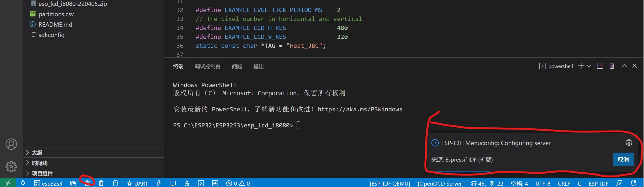This screenshot has height=187, width=644.
Task: Run full clean with trash icon in status bar
Action: 101,183
